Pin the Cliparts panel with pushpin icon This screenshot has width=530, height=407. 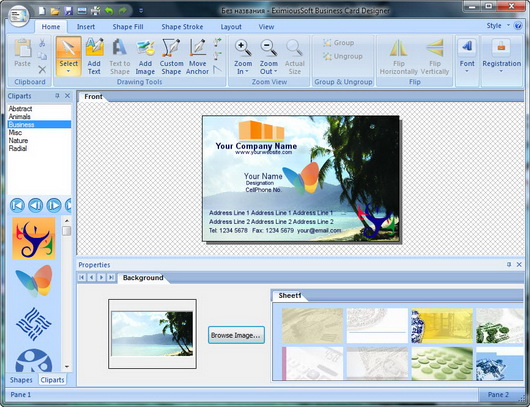[x=57, y=96]
